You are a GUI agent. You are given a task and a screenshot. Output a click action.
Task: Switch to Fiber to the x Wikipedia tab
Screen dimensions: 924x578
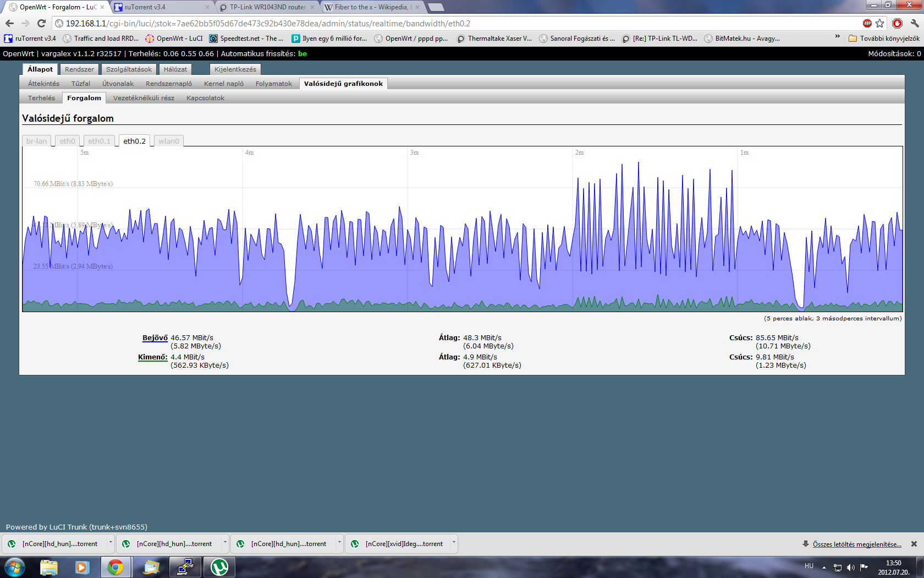(373, 7)
